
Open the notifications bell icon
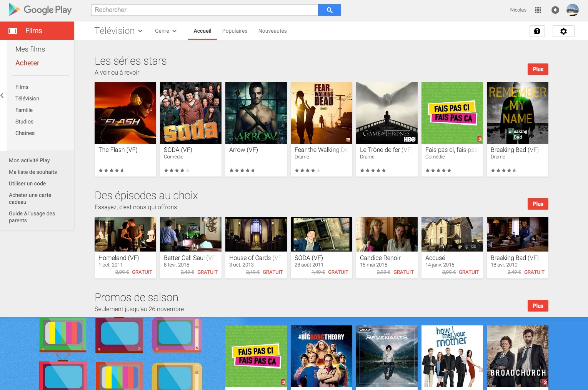[555, 10]
